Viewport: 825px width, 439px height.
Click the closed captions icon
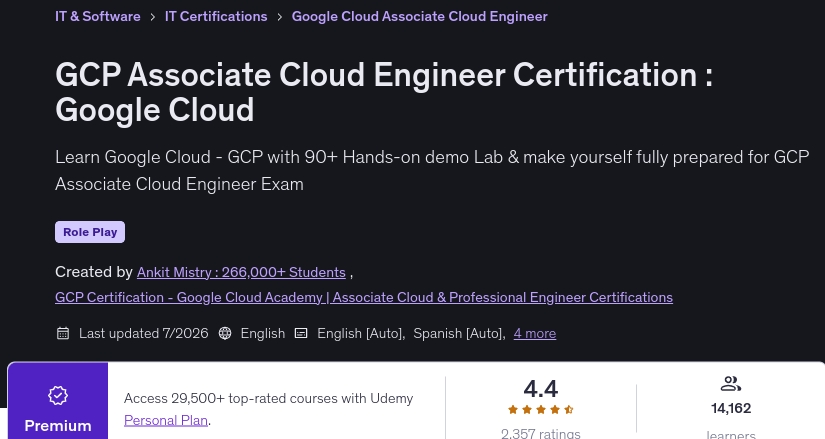coord(301,333)
